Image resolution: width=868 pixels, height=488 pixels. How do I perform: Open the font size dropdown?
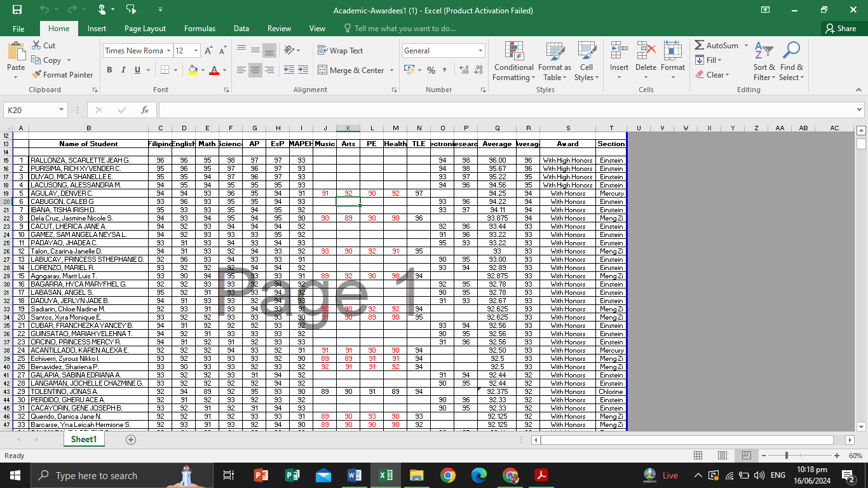pyautogui.click(x=196, y=51)
